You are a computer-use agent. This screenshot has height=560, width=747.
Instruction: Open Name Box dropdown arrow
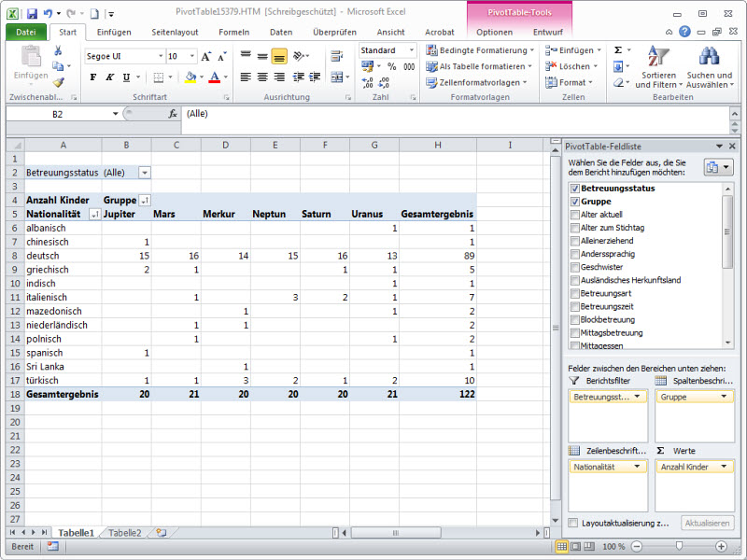[x=115, y=114]
